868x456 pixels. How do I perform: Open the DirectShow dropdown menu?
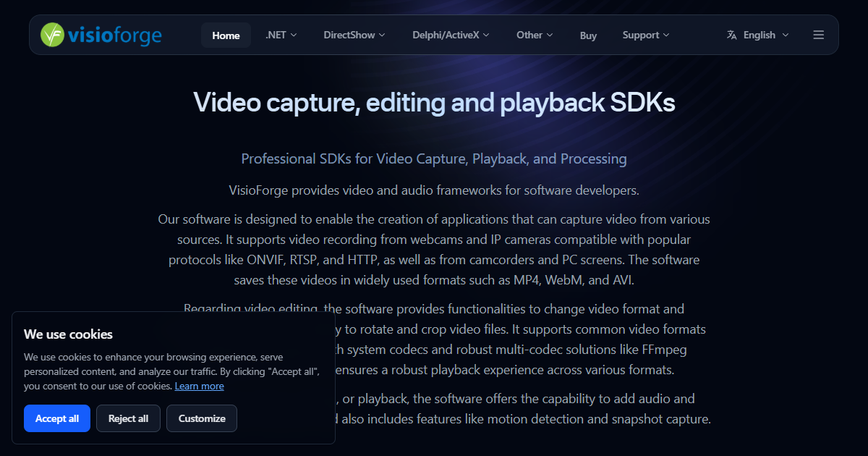[x=354, y=35]
